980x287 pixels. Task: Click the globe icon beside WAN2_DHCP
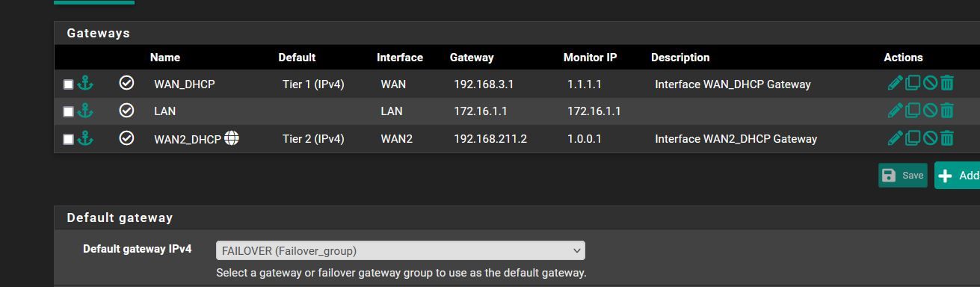(x=232, y=138)
